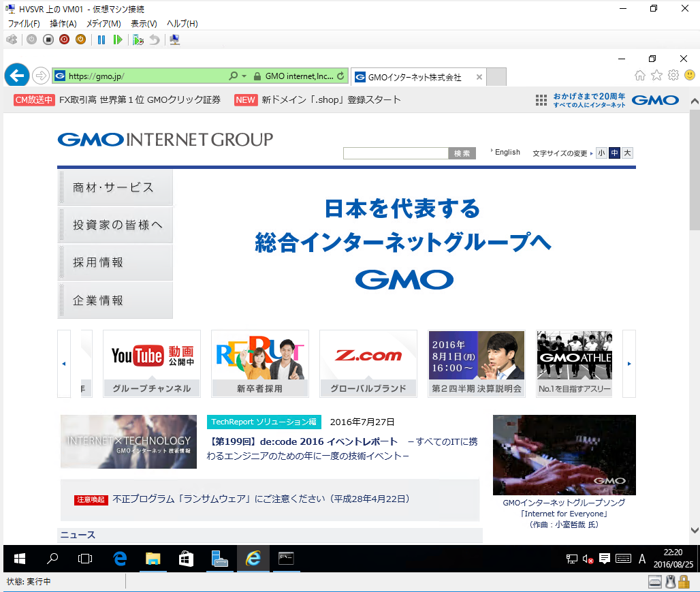Open Microsoft Edge from taskbar
The image size is (700, 592).
click(x=120, y=559)
